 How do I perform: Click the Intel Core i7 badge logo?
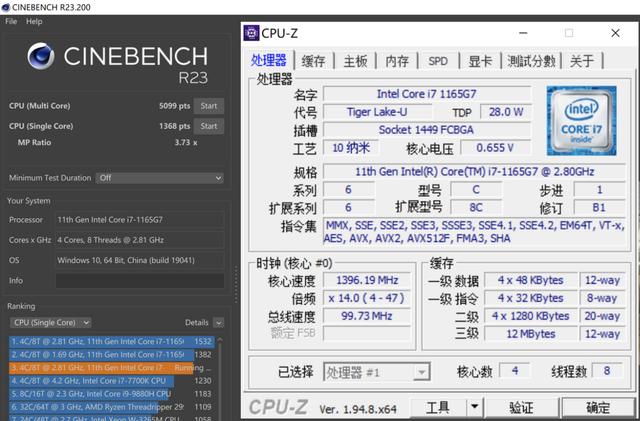pos(581,120)
